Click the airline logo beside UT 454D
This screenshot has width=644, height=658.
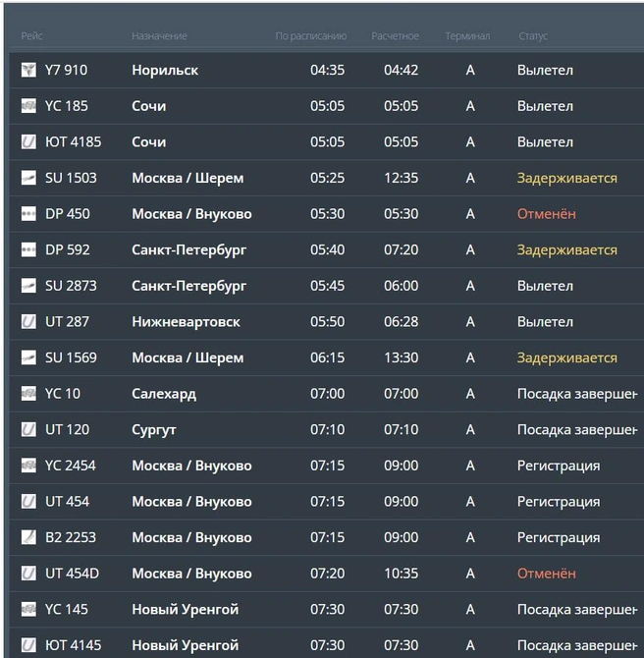pyautogui.click(x=28, y=574)
